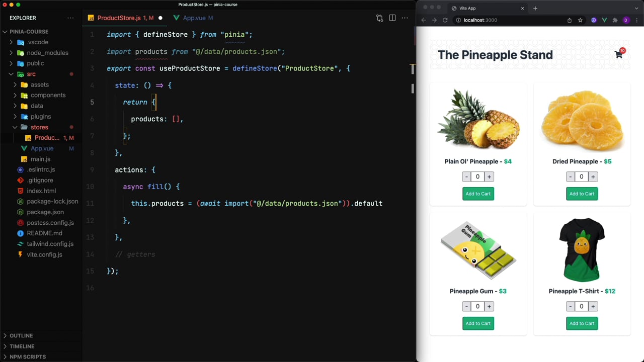This screenshot has height=362, width=644.
Task: Open the shopping cart icon
Action: [619, 54]
